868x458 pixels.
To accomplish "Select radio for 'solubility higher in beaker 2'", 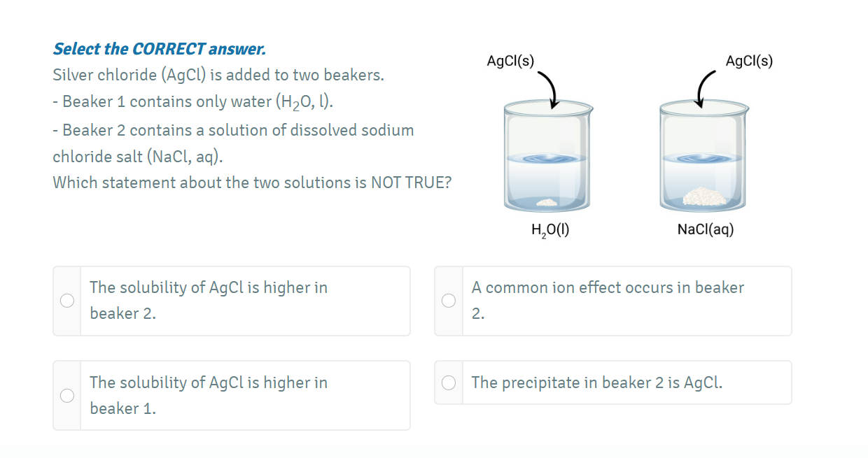I will pyautogui.click(x=67, y=301).
